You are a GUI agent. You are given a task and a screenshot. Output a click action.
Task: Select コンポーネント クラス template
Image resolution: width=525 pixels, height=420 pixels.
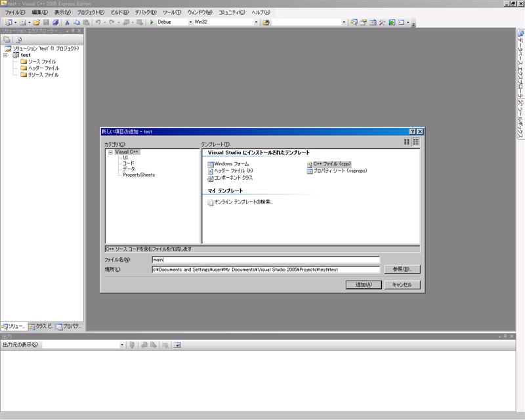pos(230,178)
